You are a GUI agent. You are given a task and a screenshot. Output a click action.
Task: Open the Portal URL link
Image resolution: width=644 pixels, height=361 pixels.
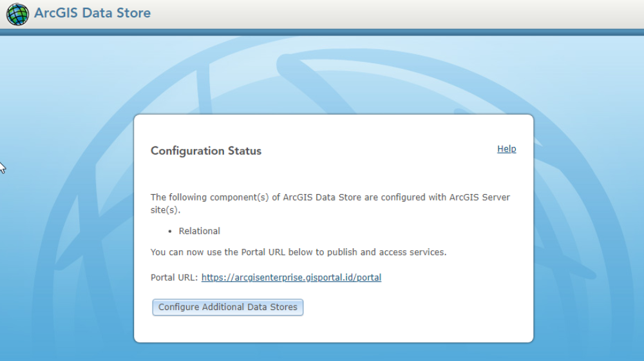click(291, 278)
